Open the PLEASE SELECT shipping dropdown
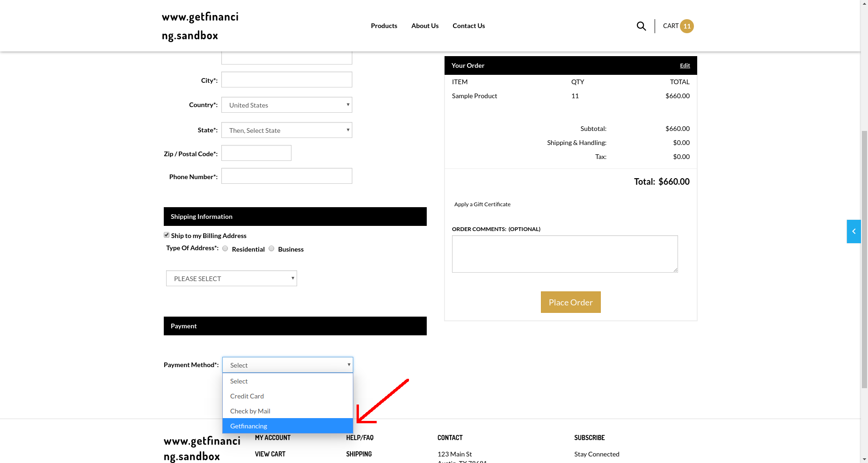Viewport: 868px width, 463px height. tap(232, 278)
